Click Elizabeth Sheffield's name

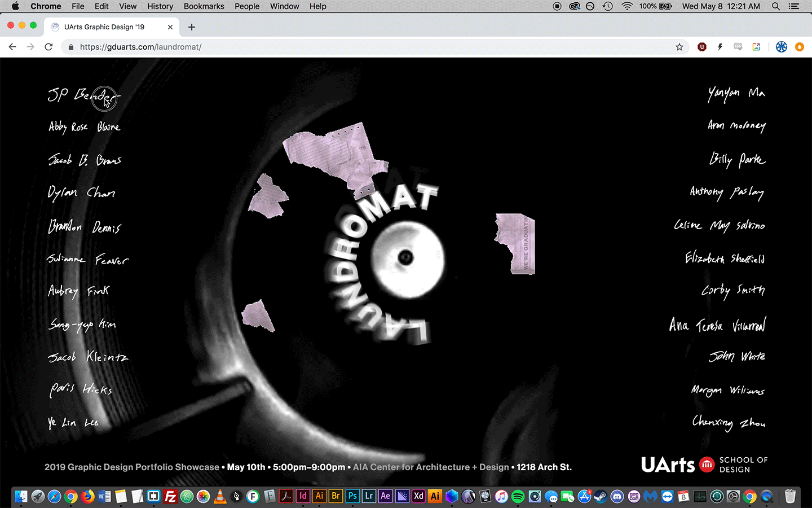point(725,258)
